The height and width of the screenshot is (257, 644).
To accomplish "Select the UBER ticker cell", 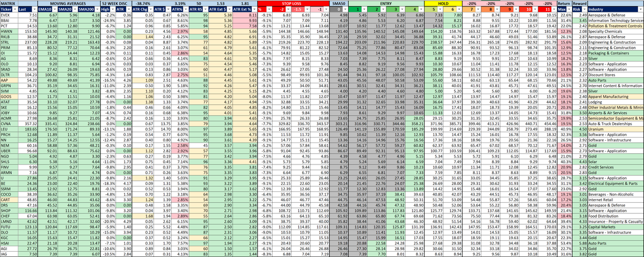I will pos(9,151).
